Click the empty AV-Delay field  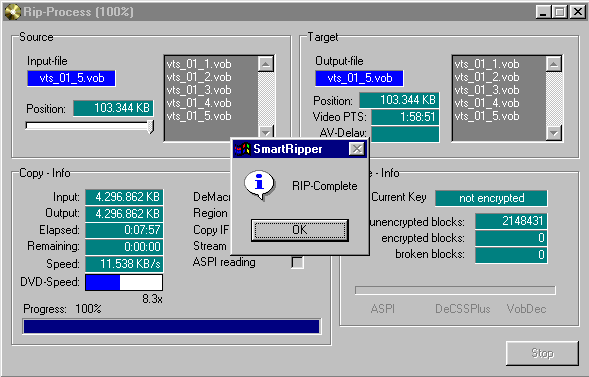coord(405,134)
